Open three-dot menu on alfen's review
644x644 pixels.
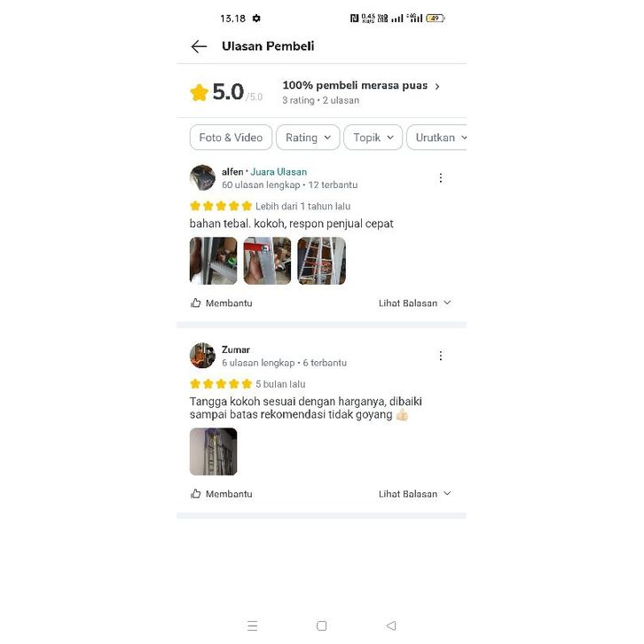441,177
